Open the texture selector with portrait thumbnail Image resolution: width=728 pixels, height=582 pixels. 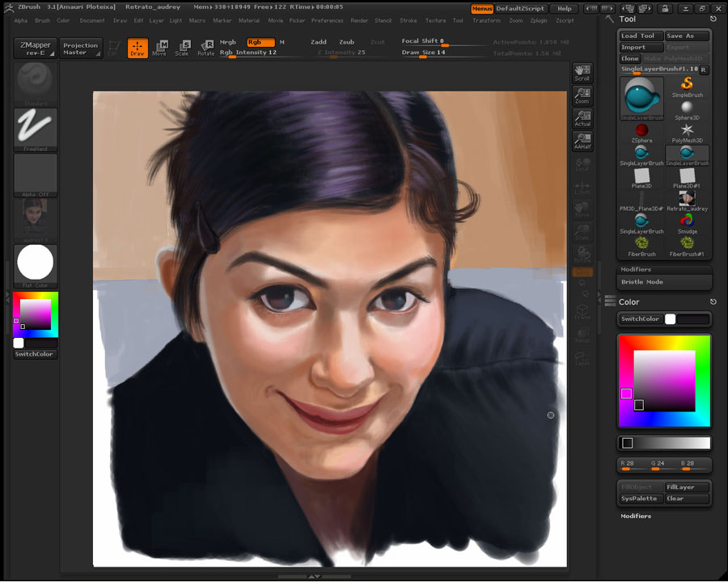click(x=36, y=221)
